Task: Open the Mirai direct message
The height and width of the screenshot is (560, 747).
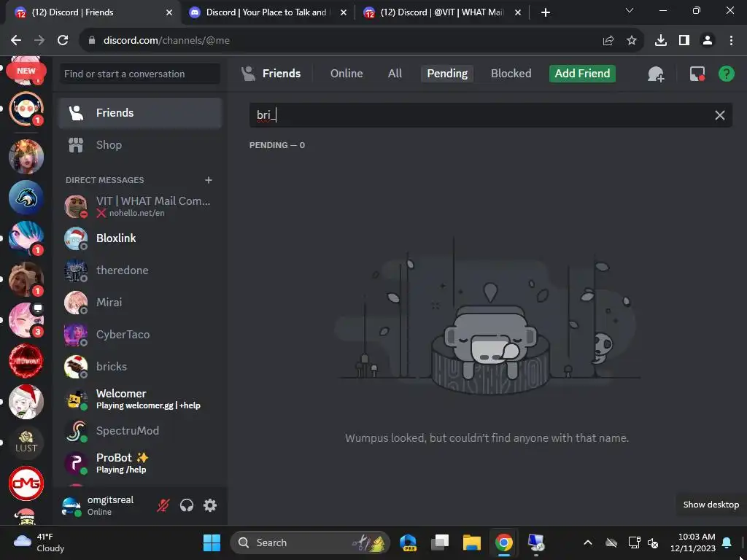Action: [139, 303]
